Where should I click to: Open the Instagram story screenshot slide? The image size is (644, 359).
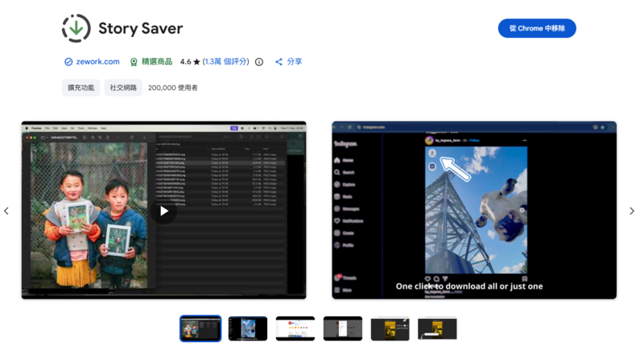(x=474, y=210)
